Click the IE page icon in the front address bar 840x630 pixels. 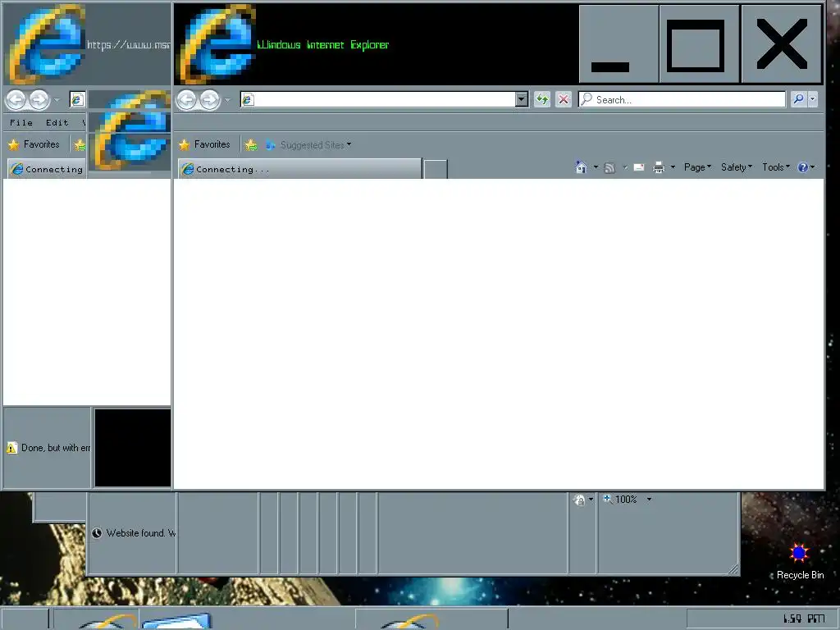[x=247, y=99]
